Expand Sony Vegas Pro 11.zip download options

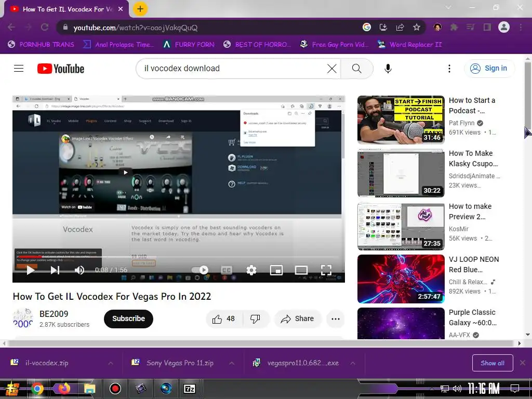point(231,363)
